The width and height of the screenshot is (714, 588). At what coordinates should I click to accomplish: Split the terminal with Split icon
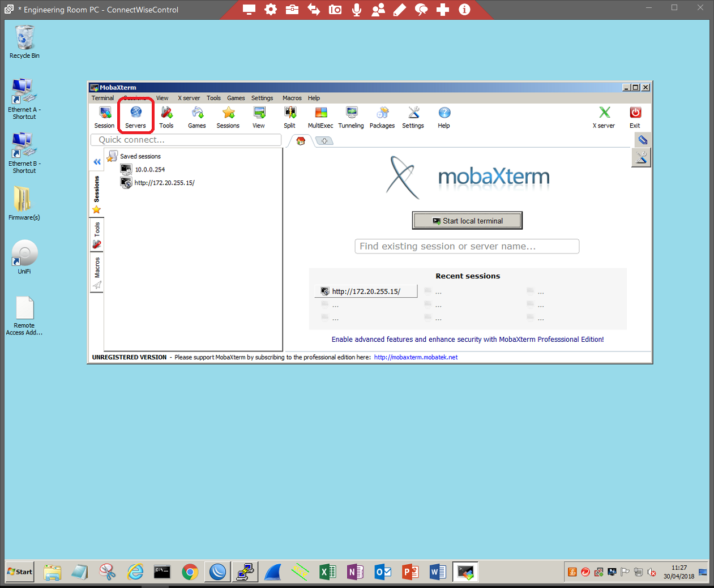(289, 117)
